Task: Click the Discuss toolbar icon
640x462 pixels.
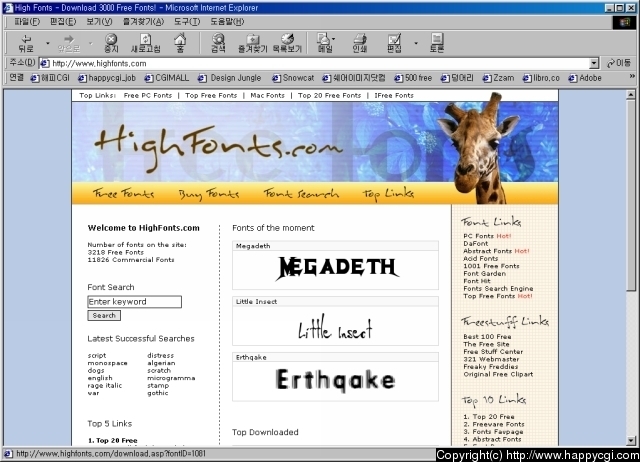Action: [437, 43]
